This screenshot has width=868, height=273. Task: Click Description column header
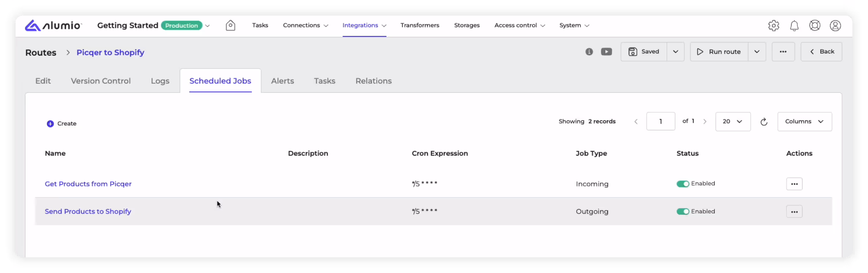(308, 153)
